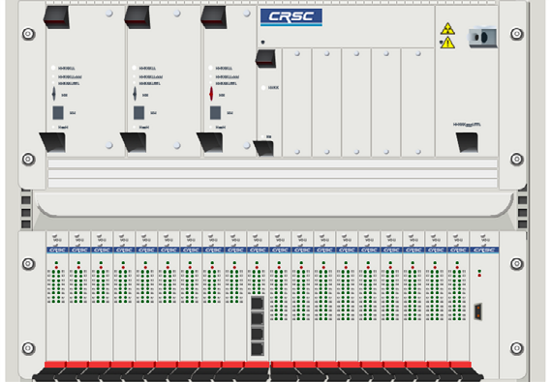Click the lower-left mounting screw of the upper chassis
Screen dimensions: 550x382
[x=28, y=159]
